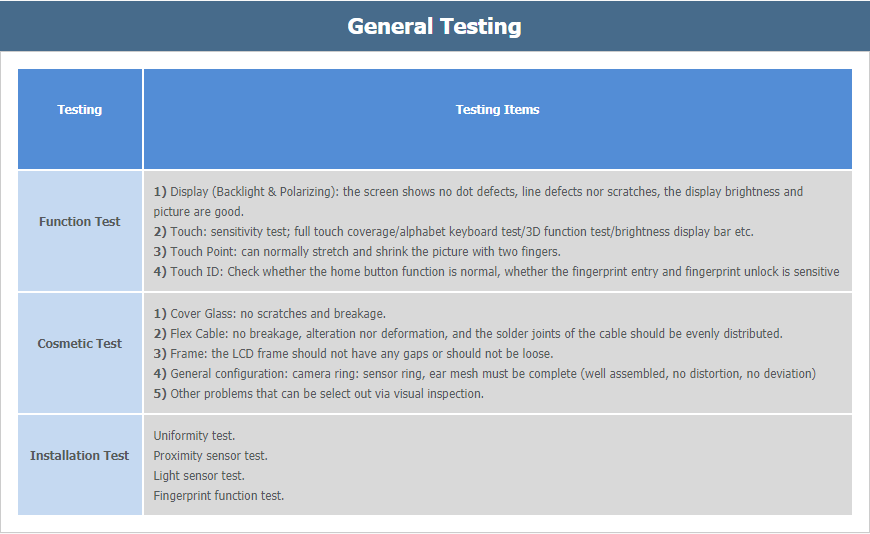Image resolution: width=870 pixels, height=534 pixels.
Task: Select the Testing column header
Action: [x=80, y=110]
